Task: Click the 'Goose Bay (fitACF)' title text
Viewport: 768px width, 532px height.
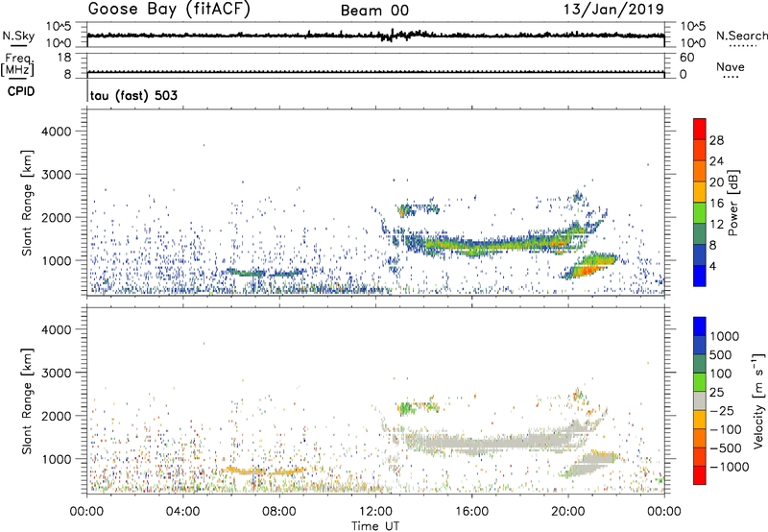Action: pyautogui.click(x=169, y=10)
